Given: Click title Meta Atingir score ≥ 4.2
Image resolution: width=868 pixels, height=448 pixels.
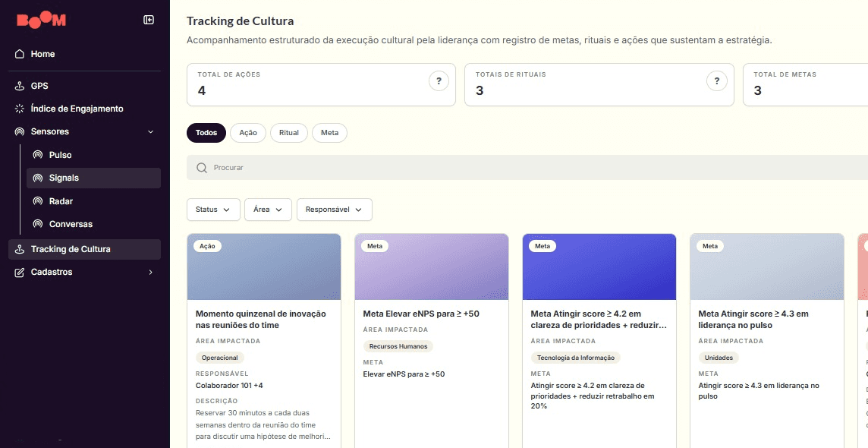Looking at the screenshot, I should [599, 320].
